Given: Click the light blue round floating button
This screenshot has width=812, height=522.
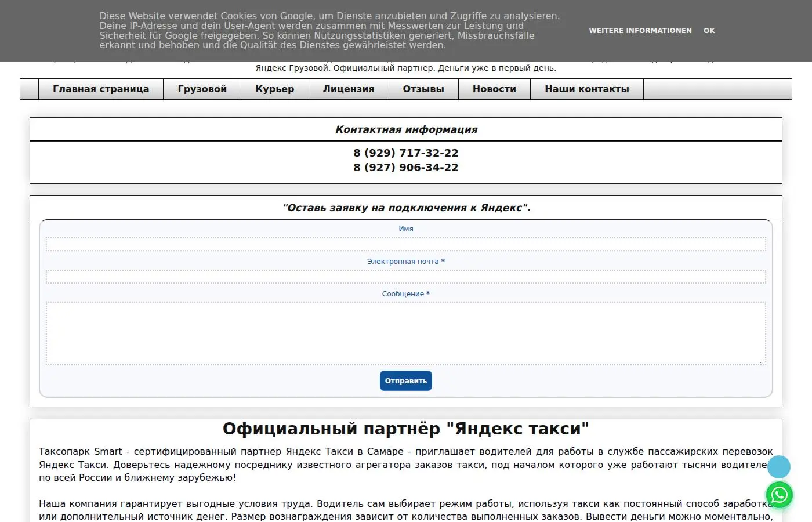Looking at the screenshot, I should tap(779, 467).
